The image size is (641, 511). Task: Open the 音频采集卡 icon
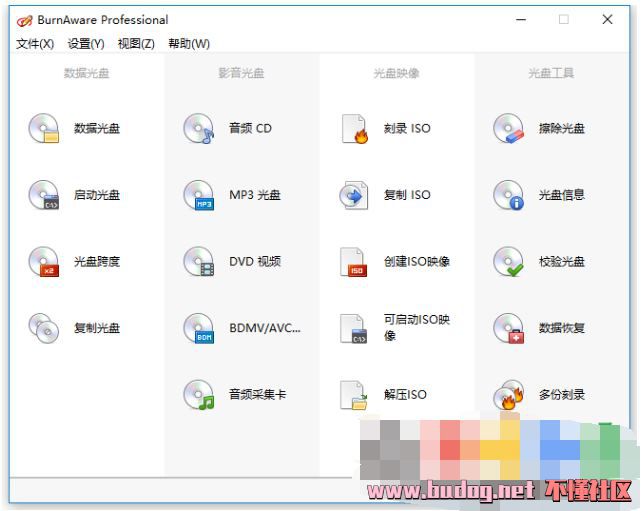199,395
